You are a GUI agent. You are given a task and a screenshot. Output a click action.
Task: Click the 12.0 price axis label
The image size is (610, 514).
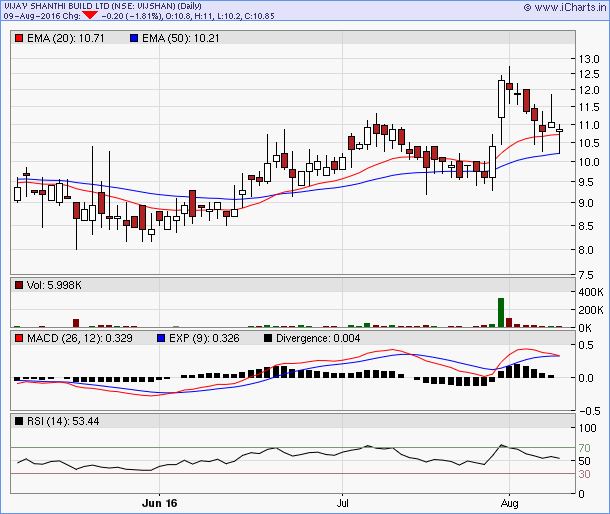tap(589, 90)
